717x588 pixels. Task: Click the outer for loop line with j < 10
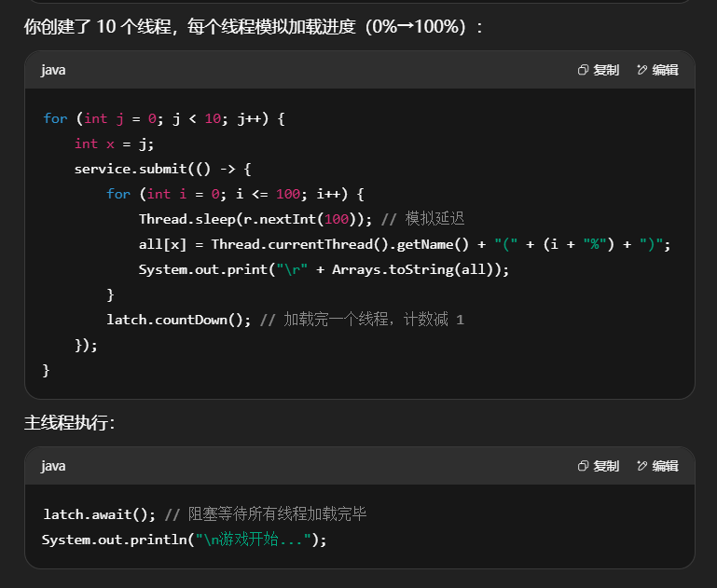tap(163, 118)
